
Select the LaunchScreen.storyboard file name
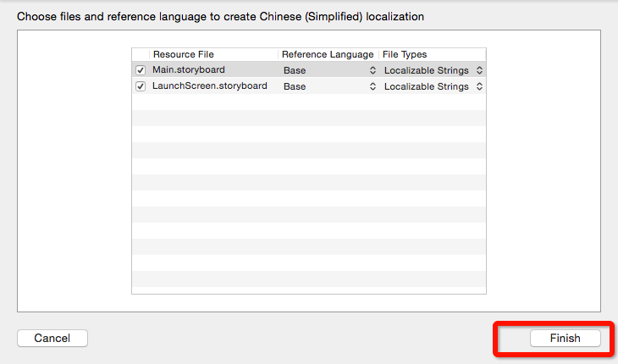[210, 86]
